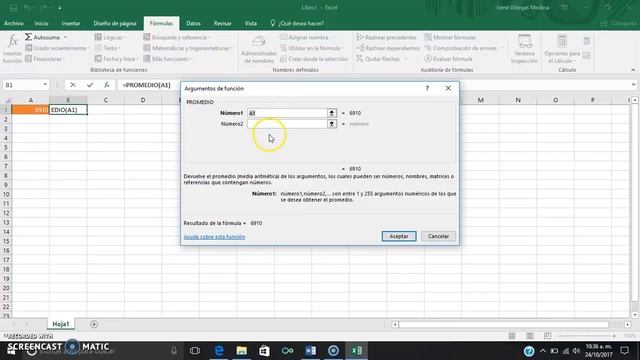The image size is (640, 360).
Task: Select column C header
Action: click(x=106, y=100)
